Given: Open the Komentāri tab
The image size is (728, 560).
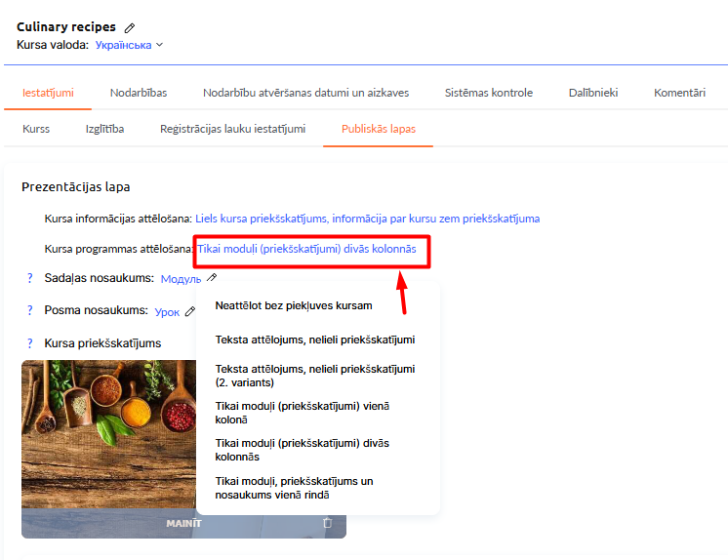Looking at the screenshot, I should [x=679, y=93].
